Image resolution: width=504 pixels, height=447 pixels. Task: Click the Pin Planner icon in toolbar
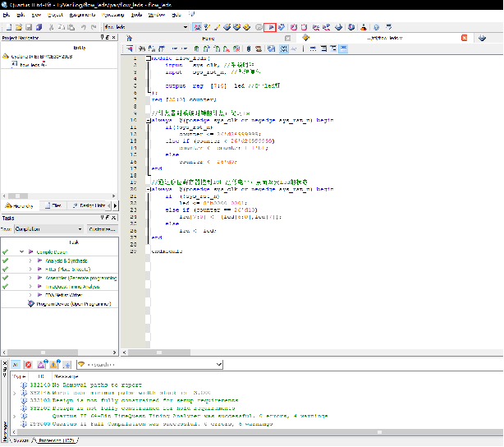click(227, 27)
